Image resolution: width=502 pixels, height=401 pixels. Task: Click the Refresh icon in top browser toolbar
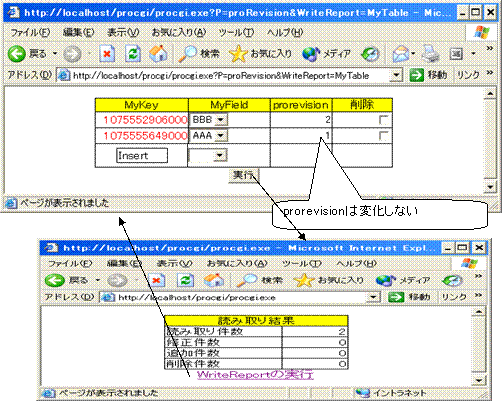133,54
